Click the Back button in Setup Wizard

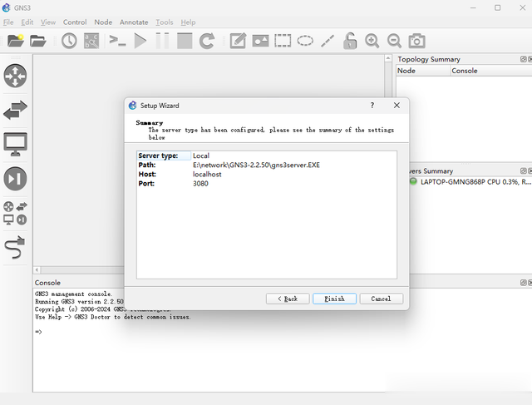tap(288, 299)
